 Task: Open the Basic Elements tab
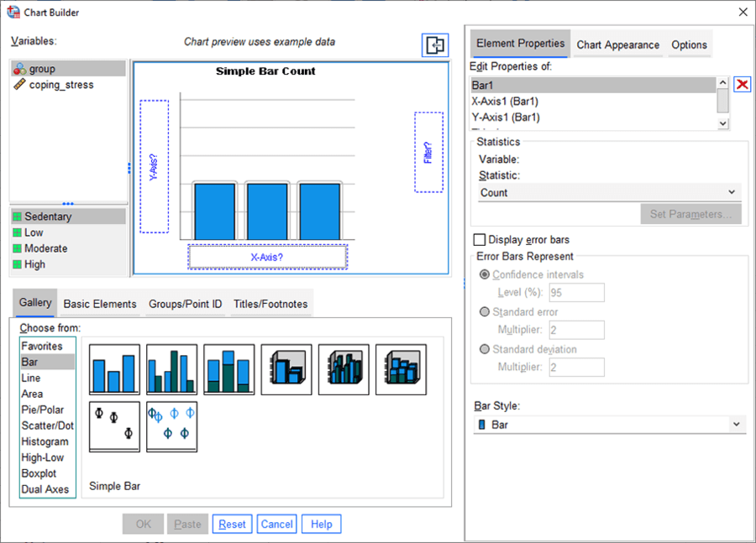click(100, 304)
